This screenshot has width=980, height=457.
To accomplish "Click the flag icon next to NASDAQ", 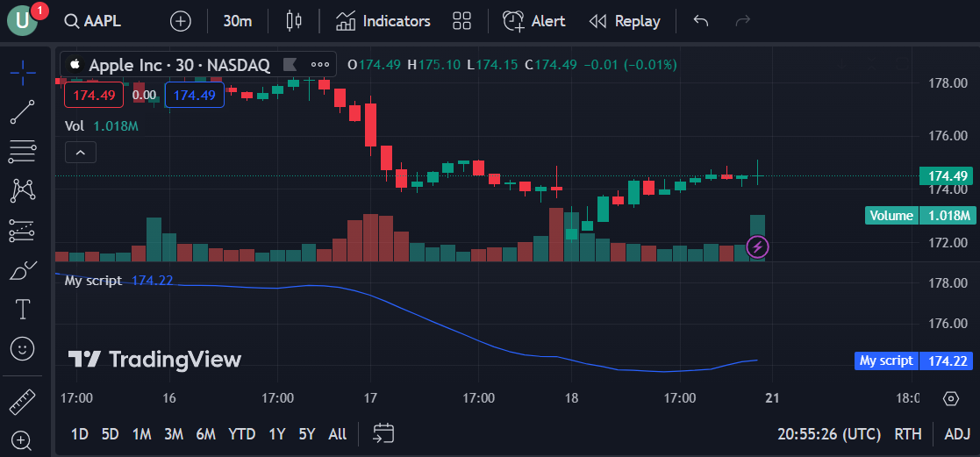I will point(290,64).
